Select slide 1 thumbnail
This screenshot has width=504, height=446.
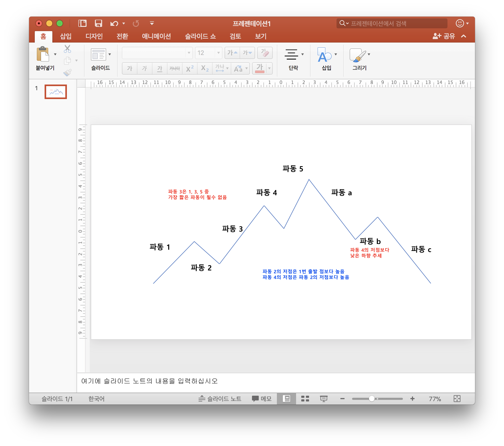pos(56,92)
